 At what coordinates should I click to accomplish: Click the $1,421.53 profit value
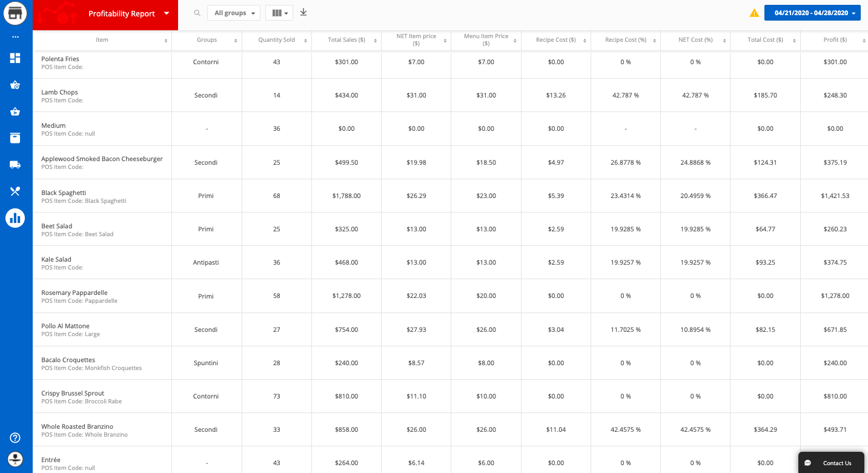[835, 196]
